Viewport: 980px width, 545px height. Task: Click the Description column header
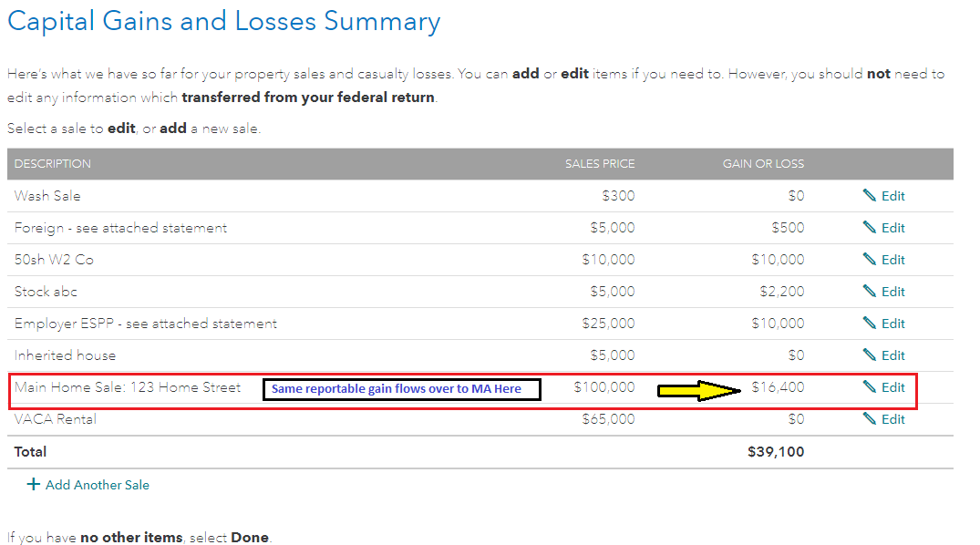point(53,164)
